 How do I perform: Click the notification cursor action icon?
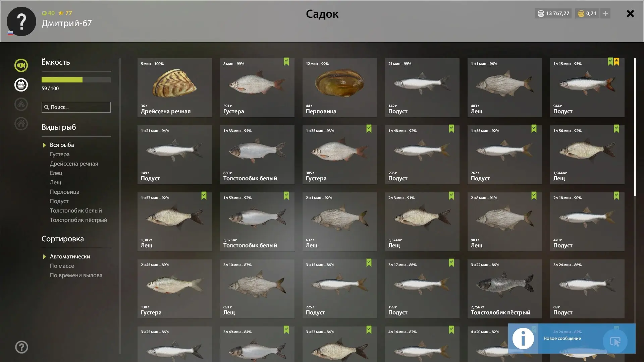point(615,342)
